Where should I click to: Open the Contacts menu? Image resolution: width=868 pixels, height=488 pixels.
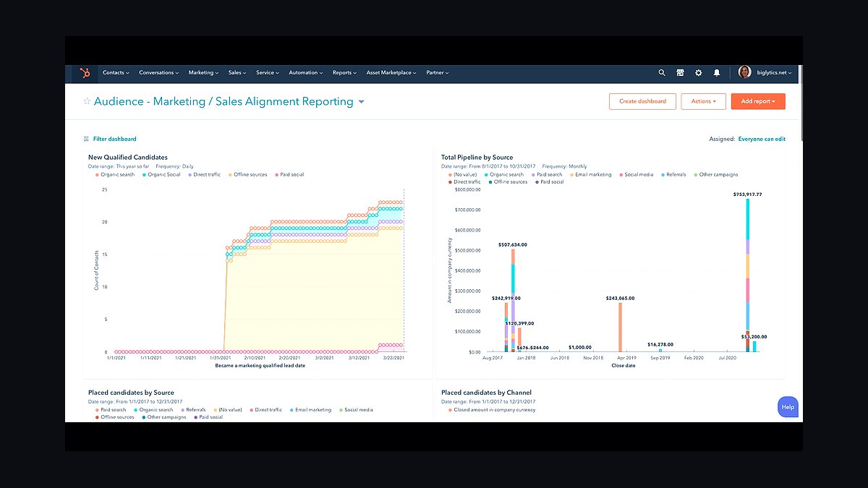tap(116, 73)
